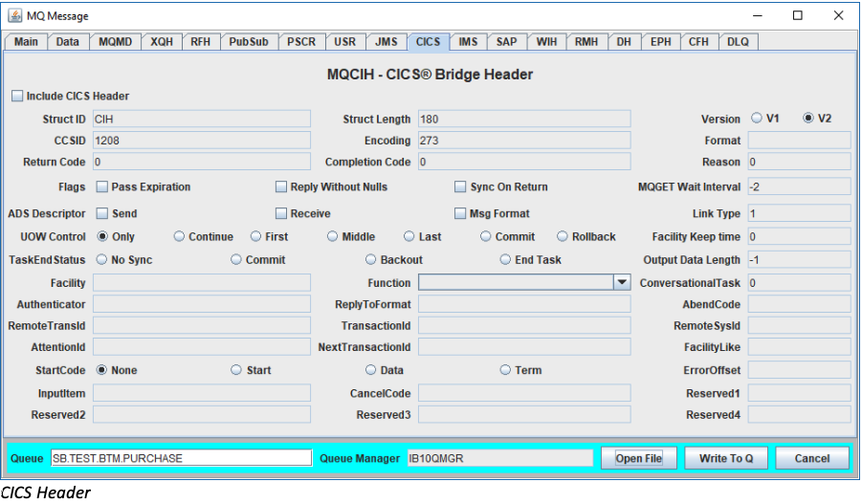Open the MQMD tab
Screen dimensions: 862x504
point(116,42)
